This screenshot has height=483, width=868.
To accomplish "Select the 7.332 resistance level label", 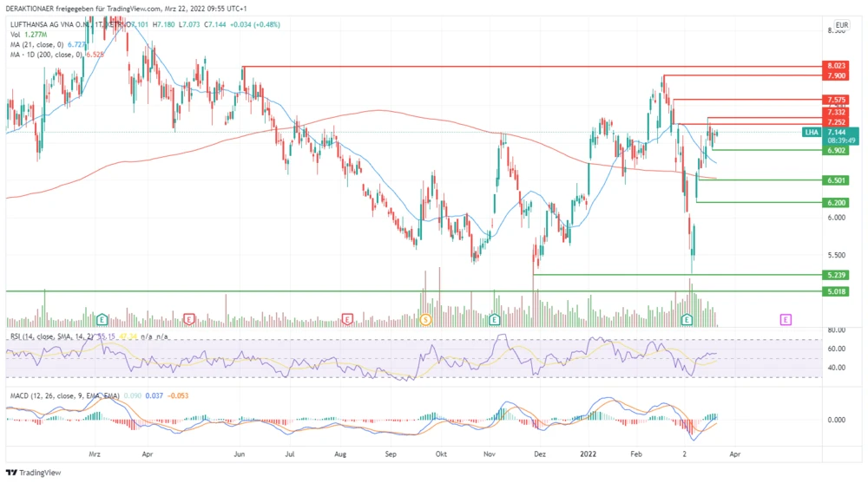I will click(836, 113).
